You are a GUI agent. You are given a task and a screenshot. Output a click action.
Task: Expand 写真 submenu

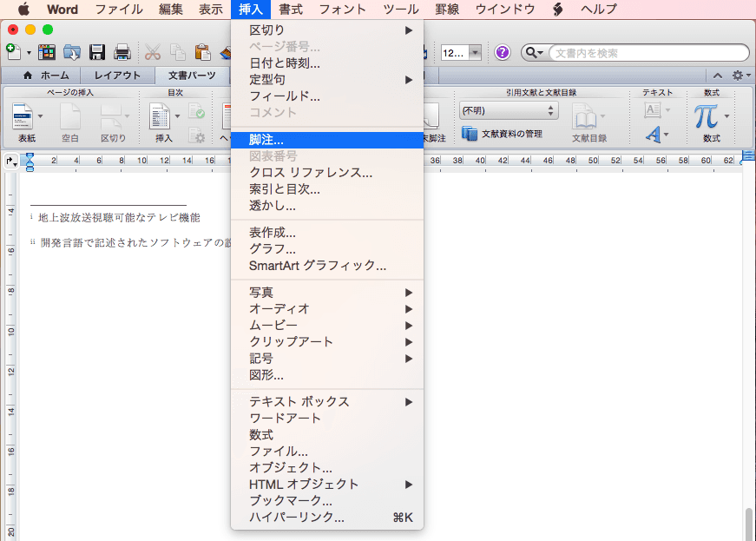click(x=327, y=292)
